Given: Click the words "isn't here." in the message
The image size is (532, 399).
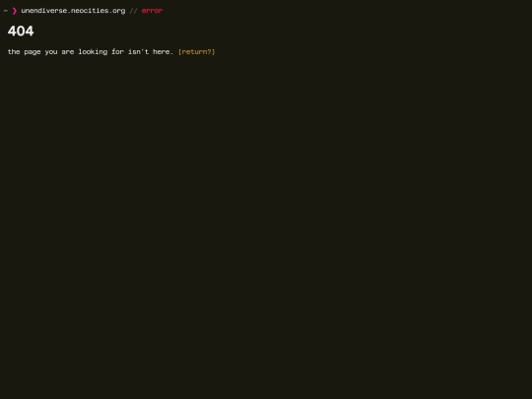Looking at the screenshot, I should coord(151,51).
